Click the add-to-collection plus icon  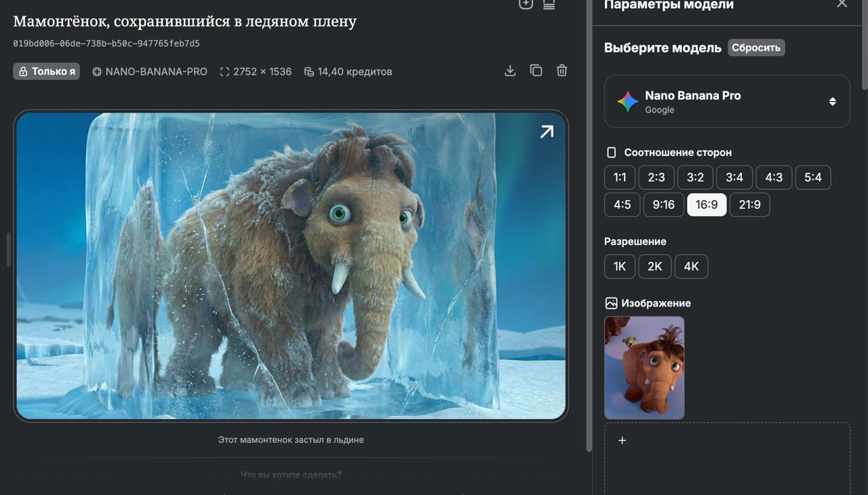[x=526, y=3]
